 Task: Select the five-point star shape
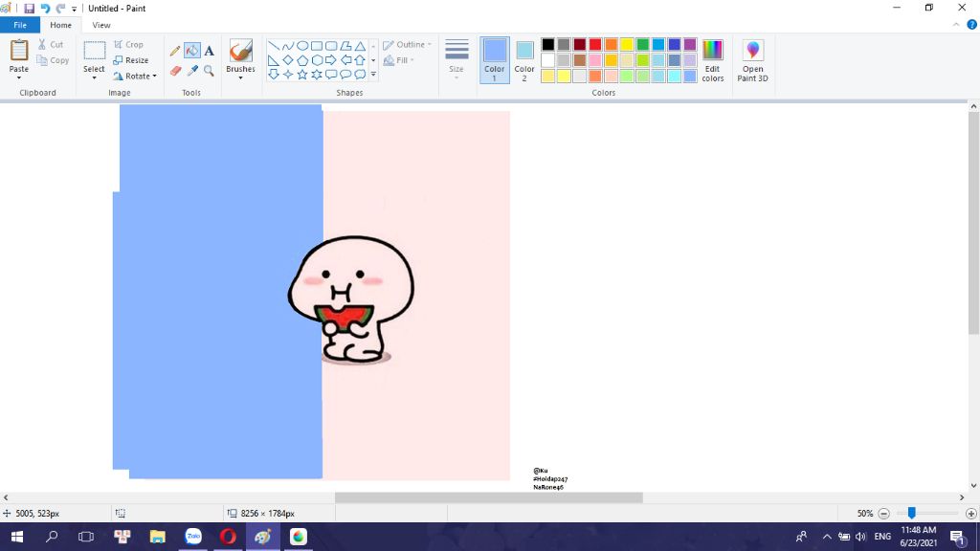click(x=302, y=74)
